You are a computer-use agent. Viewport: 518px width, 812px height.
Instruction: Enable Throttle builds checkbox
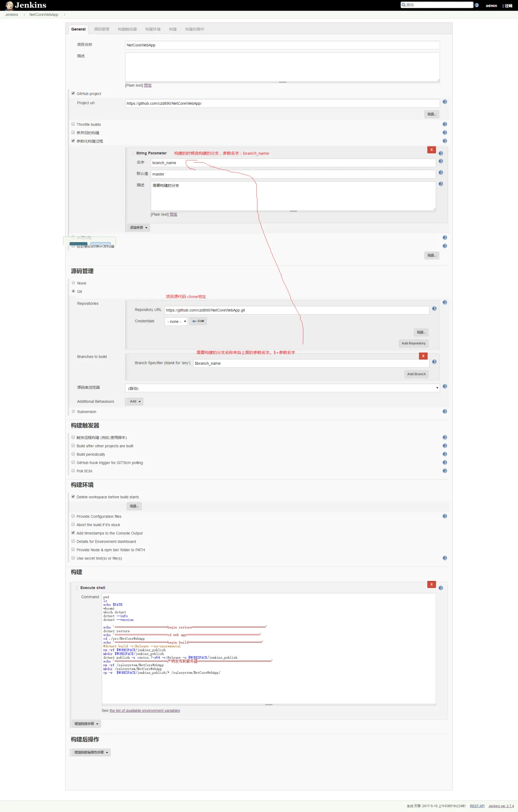[x=73, y=124]
